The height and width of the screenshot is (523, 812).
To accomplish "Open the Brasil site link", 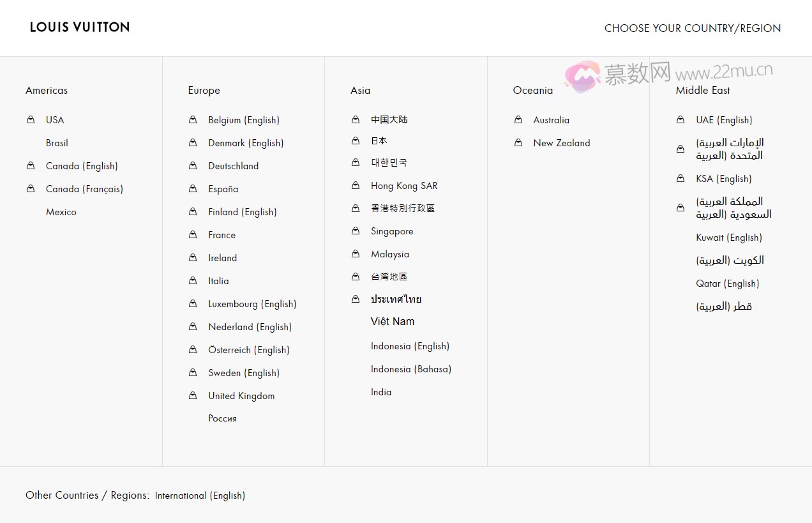I will pyautogui.click(x=57, y=143).
